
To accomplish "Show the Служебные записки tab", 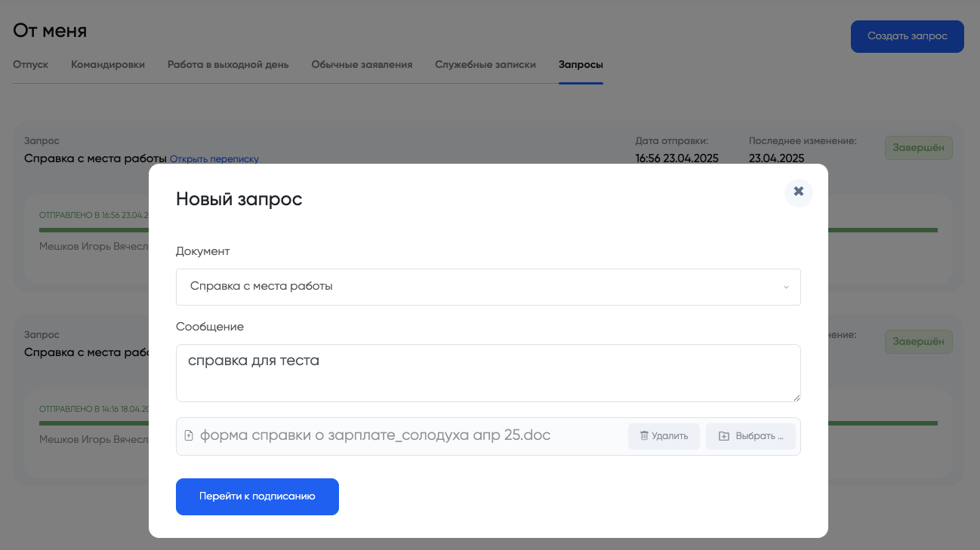I will pyautogui.click(x=485, y=65).
